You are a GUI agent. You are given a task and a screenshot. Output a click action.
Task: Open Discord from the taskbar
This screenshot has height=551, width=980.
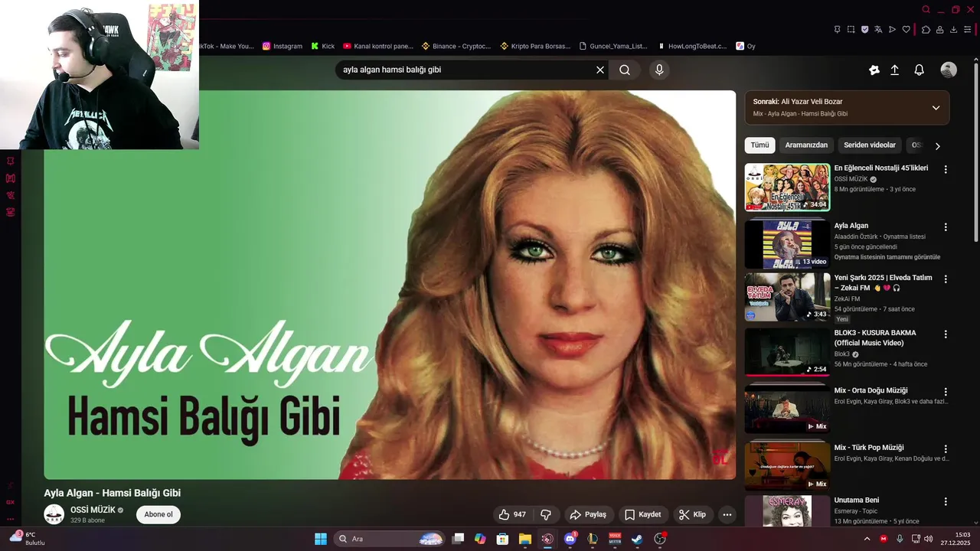tap(570, 539)
